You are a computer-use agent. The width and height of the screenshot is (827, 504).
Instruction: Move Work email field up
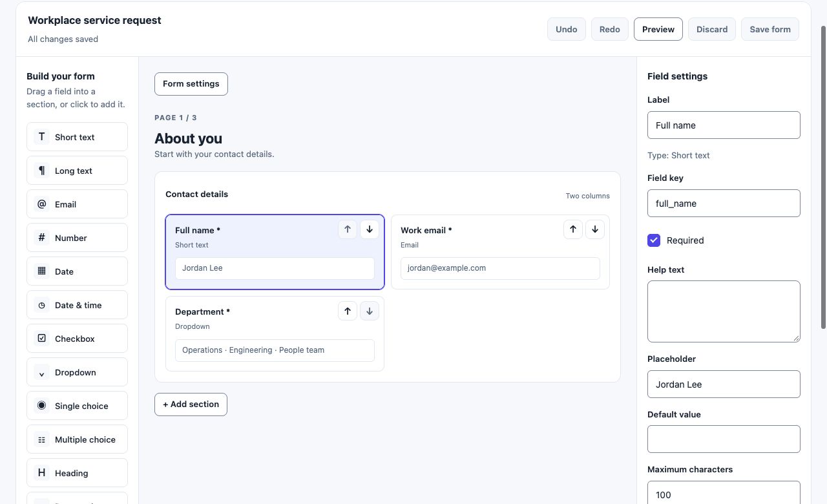point(573,229)
